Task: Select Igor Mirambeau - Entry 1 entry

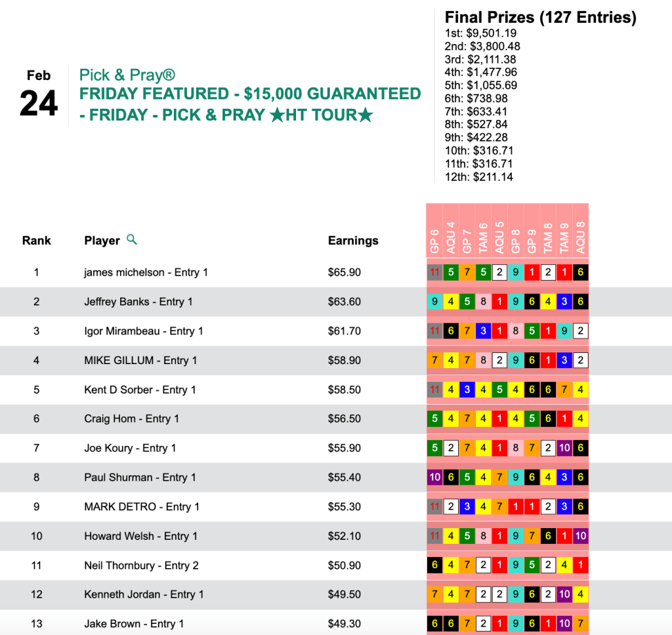Action: coord(144,331)
